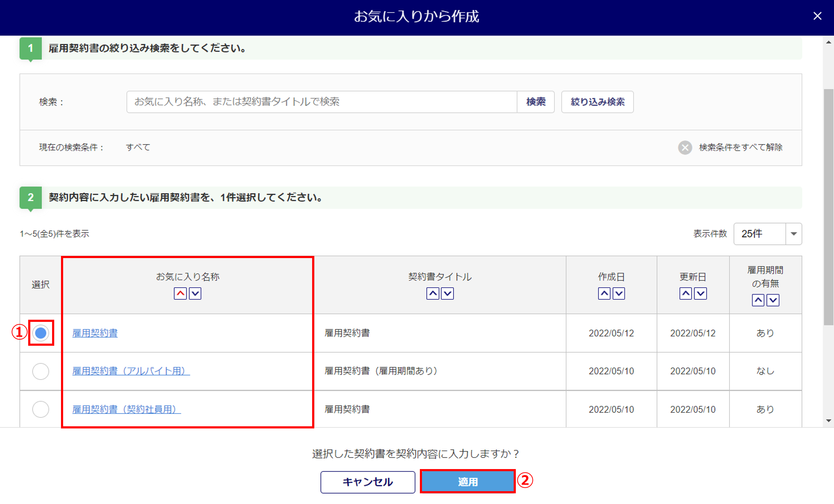Open 雇用契約書（アルバイト用） link
This screenshot has height=504, width=834.
tap(131, 371)
